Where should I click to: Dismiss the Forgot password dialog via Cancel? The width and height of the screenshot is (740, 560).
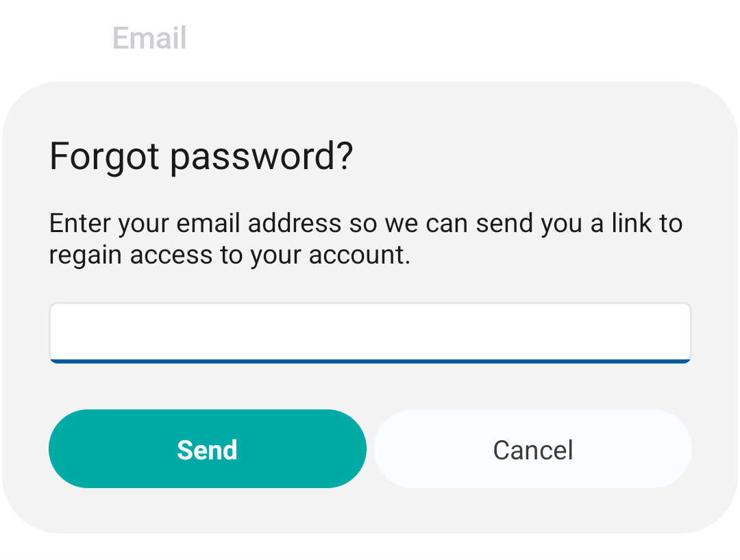pyautogui.click(x=533, y=448)
